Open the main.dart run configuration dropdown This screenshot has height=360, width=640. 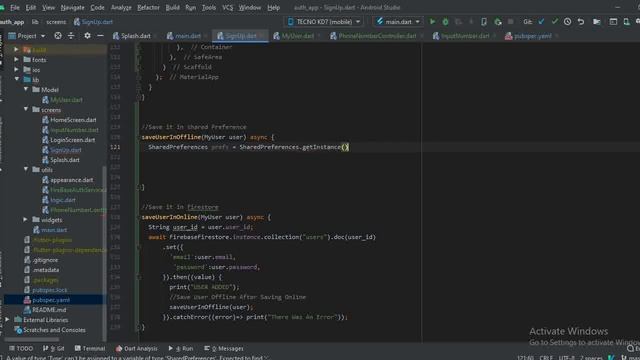(398, 22)
